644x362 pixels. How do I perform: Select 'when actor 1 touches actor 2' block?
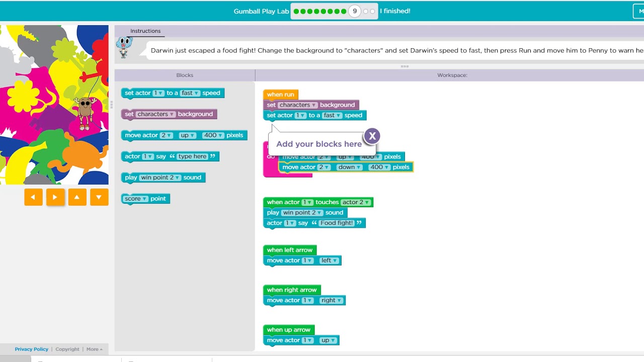(x=318, y=202)
